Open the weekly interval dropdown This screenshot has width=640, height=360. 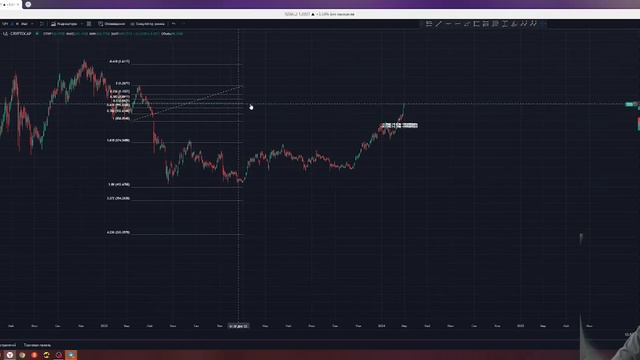coord(24,24)
